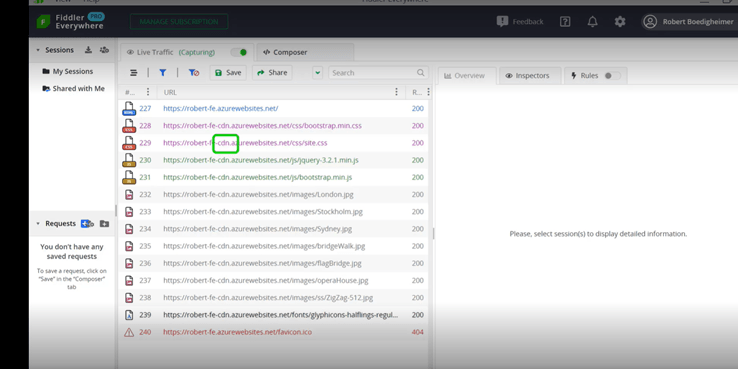Click share sessions people icon in Sessions header

104,50
